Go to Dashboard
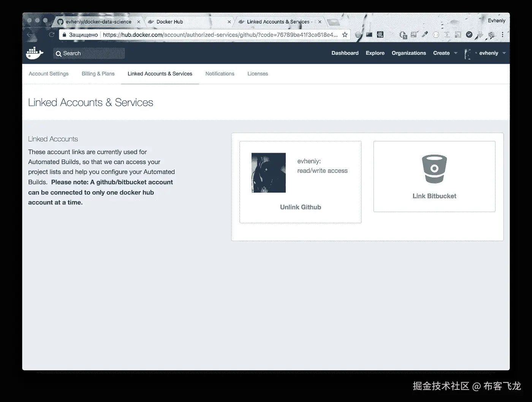The height and width of the screenshot is (402, 532). click(345, 53)
